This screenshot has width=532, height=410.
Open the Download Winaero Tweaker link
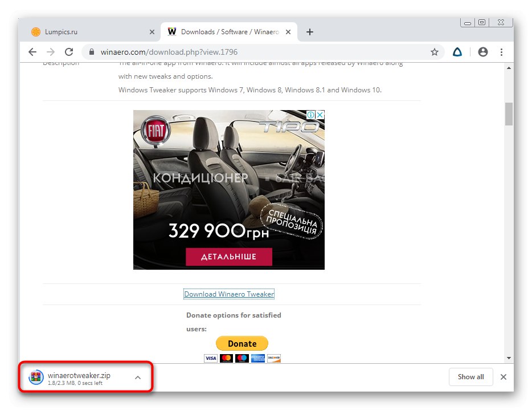point(229,294)
